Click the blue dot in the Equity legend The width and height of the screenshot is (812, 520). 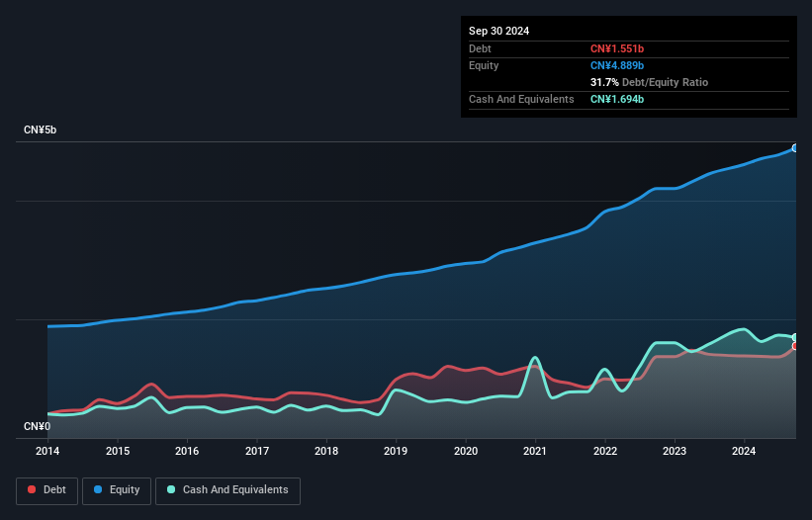pos(99,490)
